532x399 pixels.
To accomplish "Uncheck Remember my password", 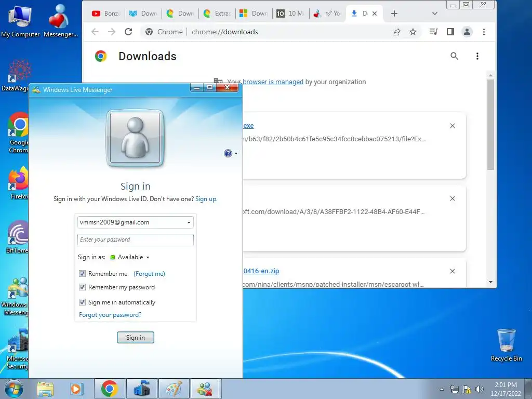I will (82, 287).
